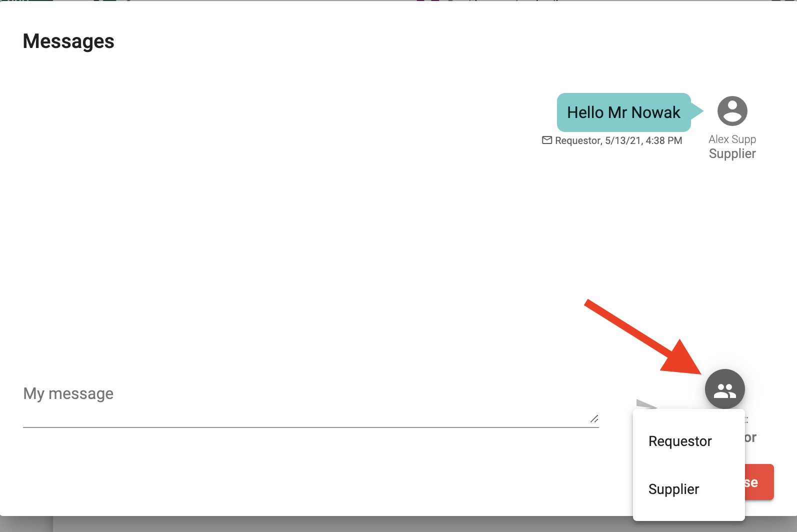Click into the My message field
Screen dimensions: 797x532
click(x=300, y=400)
